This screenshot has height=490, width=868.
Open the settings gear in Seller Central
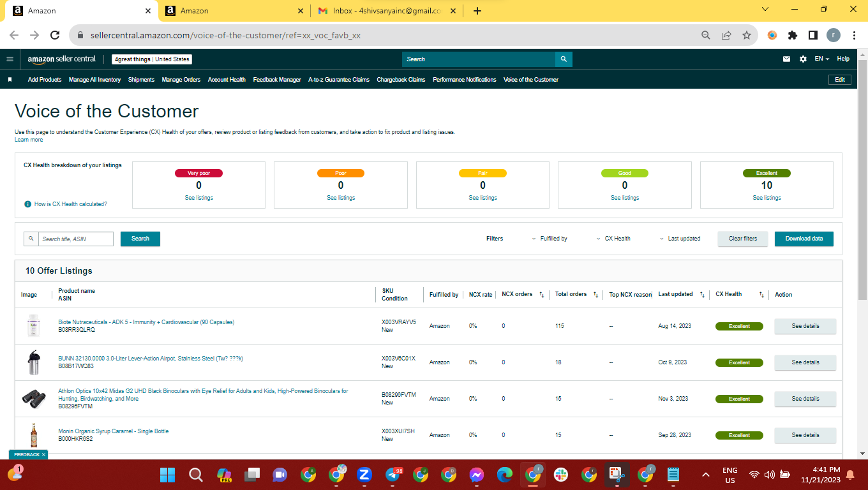803,59
